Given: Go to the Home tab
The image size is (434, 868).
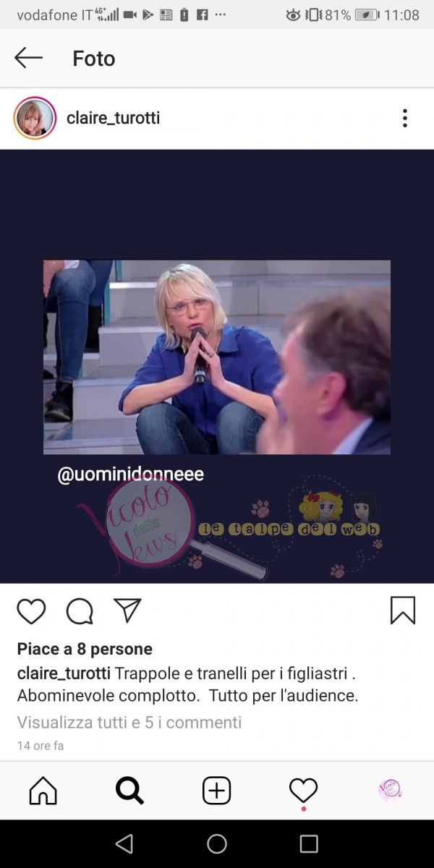Looking at the screenshot, I should [x=43, y=791].
